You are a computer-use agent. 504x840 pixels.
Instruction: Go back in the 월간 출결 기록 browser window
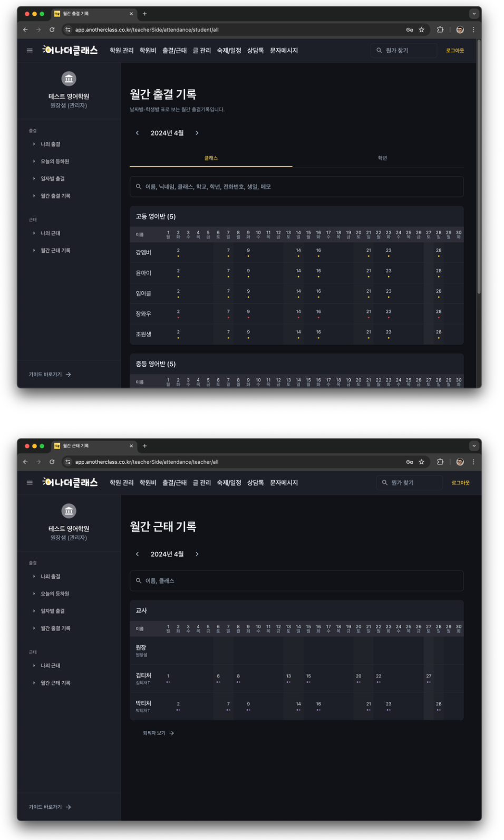point(25,30)
